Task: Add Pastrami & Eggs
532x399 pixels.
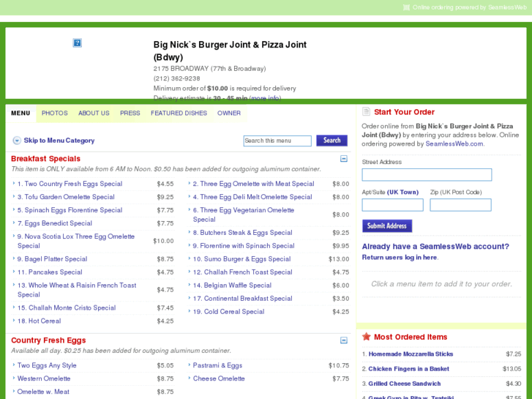Action: (x=217, y=365)
